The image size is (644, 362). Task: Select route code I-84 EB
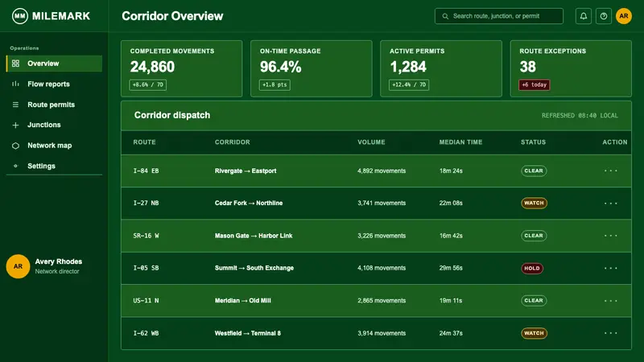(x=146, y=171)
